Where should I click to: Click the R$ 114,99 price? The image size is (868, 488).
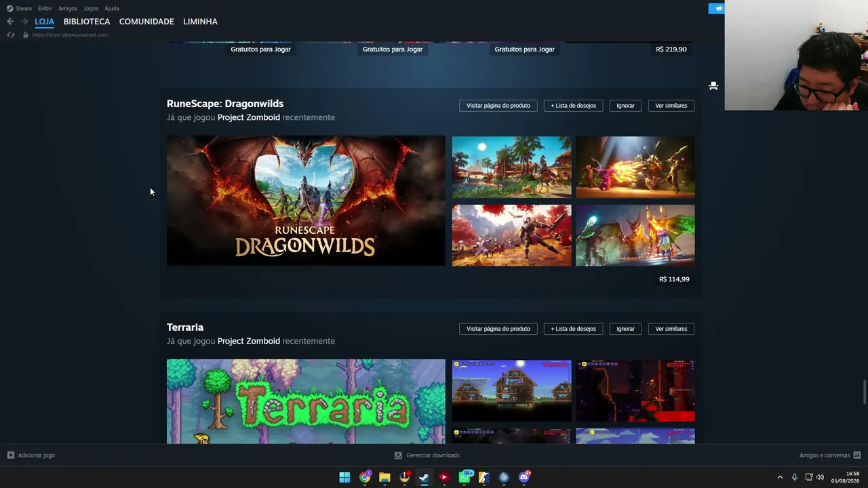point(674,279)
